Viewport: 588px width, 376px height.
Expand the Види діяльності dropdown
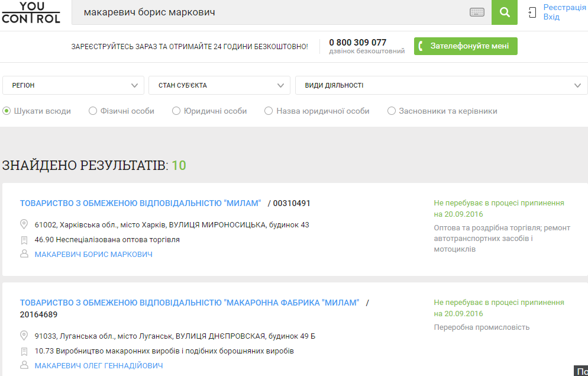coord(441,85)
